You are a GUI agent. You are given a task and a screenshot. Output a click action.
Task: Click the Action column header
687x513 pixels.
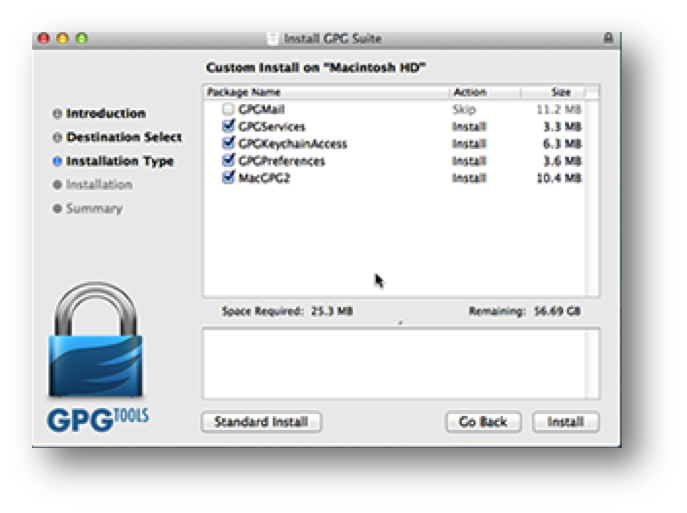[485, 92]
